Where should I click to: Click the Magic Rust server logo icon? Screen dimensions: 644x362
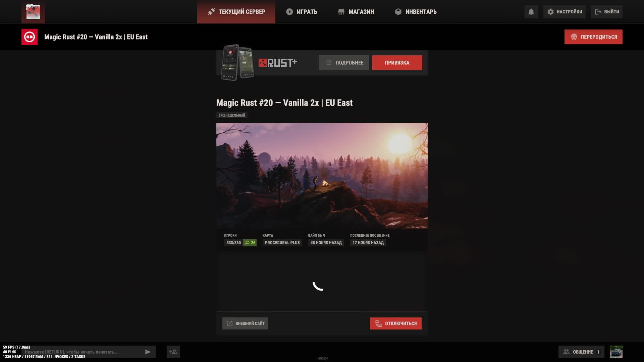(30, 37)
